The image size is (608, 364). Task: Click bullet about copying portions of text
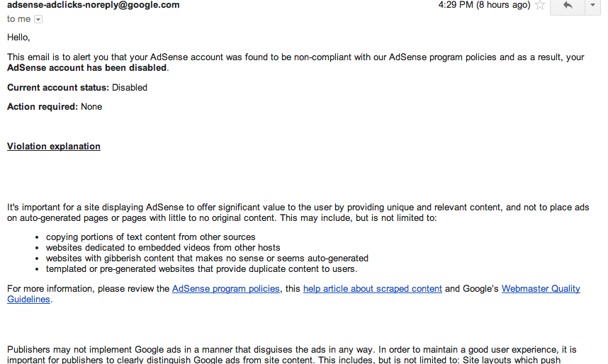point(151,237)
